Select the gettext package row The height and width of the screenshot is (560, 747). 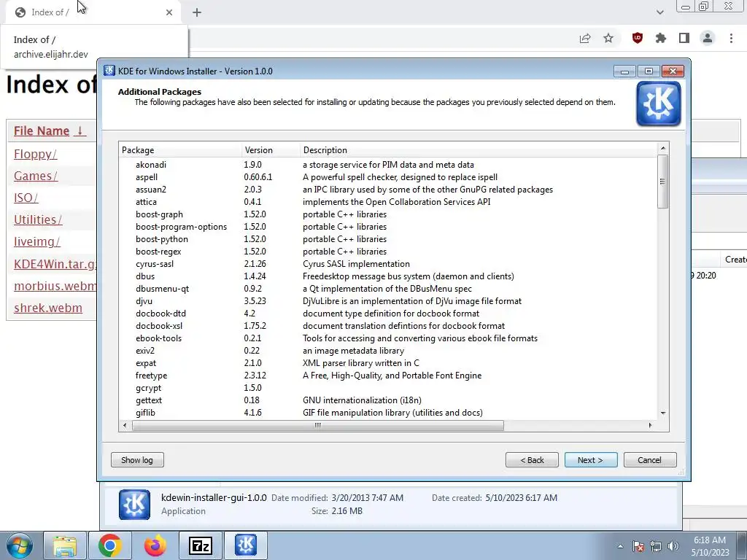coord(388,400)
